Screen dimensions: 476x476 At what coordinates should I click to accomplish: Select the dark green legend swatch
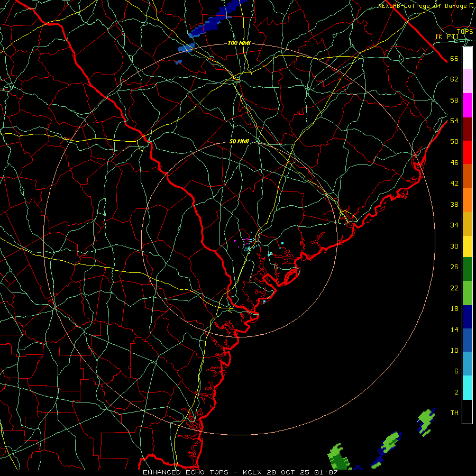pyautogui.click(x=467, y=269)
